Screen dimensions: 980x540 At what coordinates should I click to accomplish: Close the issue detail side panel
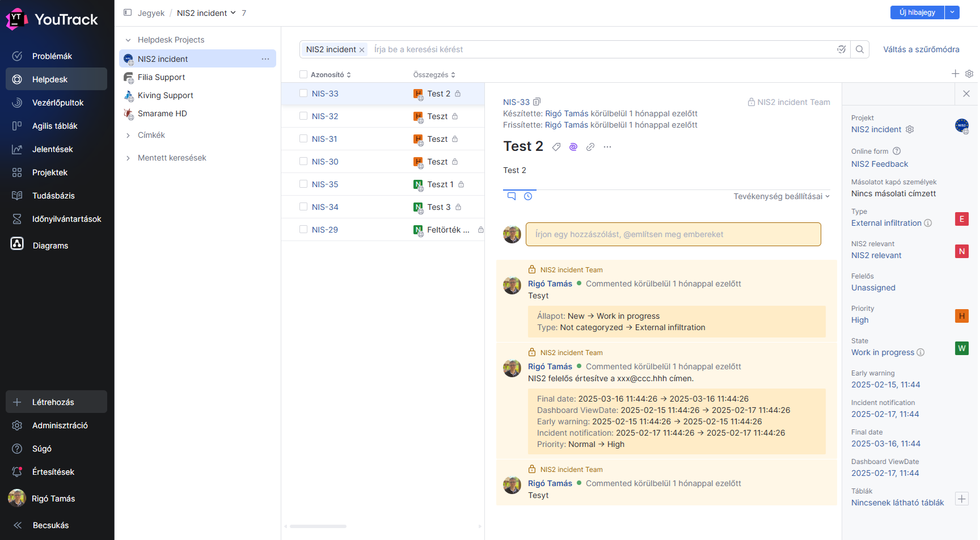966,94
